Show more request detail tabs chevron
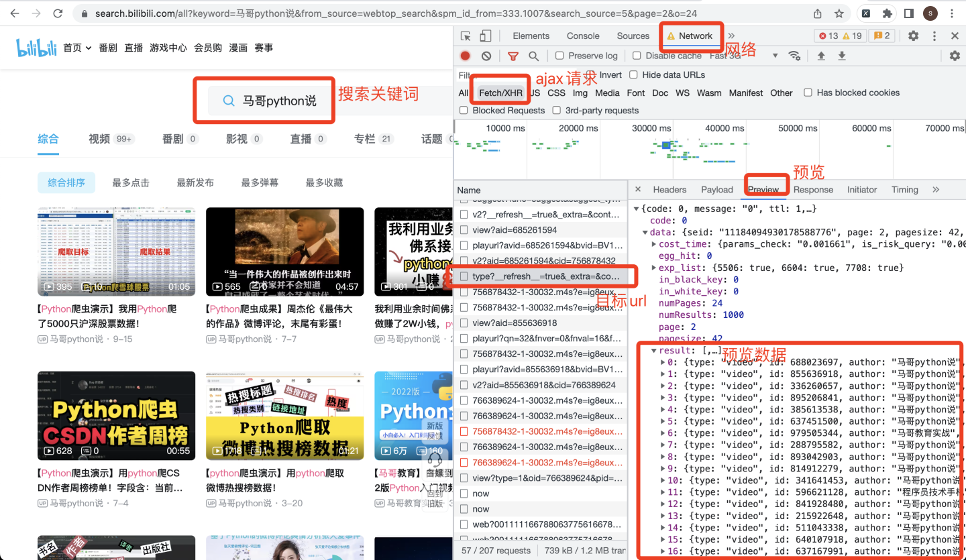966x560 pixels. (x=936, y=190)
